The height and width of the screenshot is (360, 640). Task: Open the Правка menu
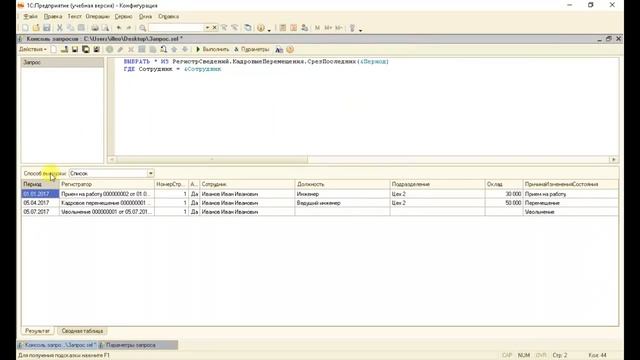click(x=53, y=16)
